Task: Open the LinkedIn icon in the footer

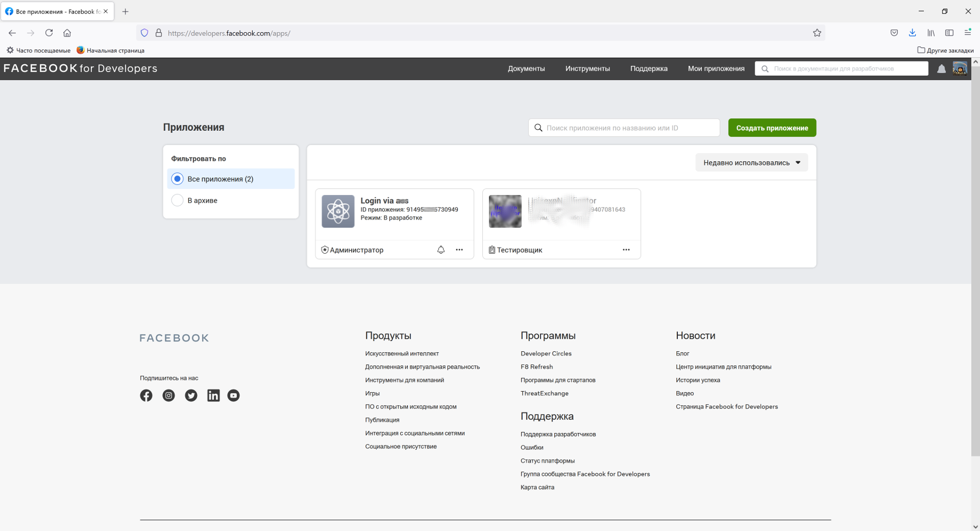Action: pyautogui.click(x=213, y=395)
